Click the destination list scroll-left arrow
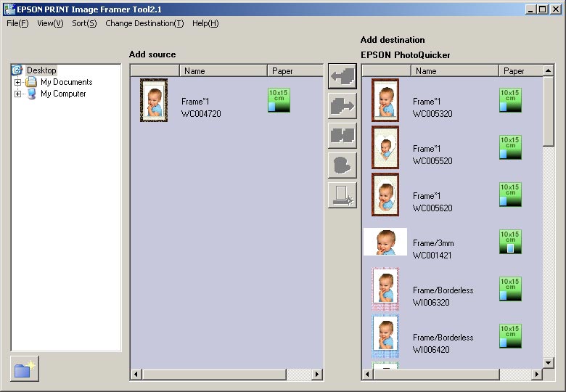The image size is (566, 392). click(x=367, y=375)
